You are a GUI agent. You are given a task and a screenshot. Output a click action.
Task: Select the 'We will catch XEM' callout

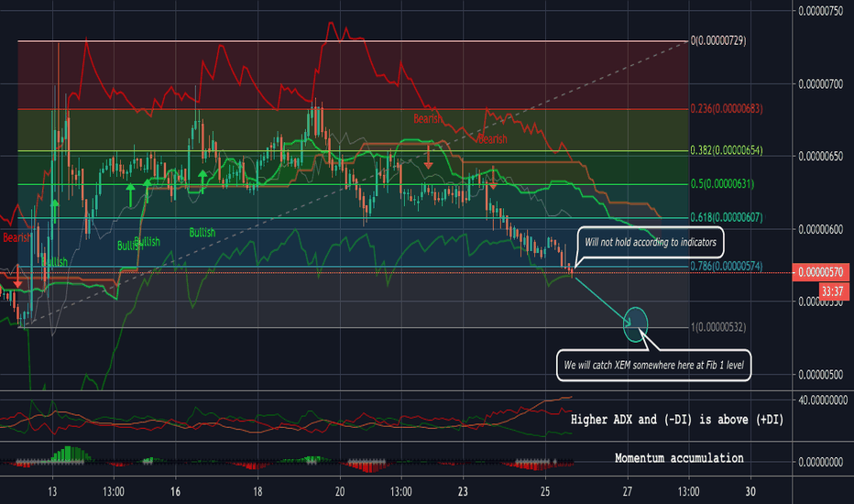(653, 365)
